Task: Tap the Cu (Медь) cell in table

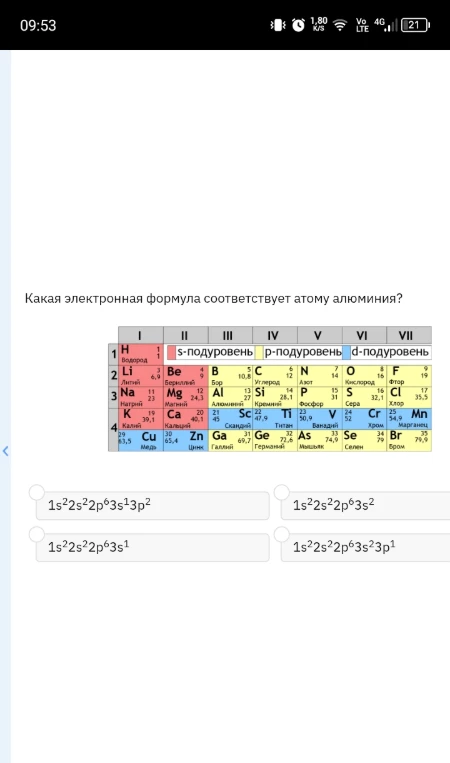Action: [141, 440]
